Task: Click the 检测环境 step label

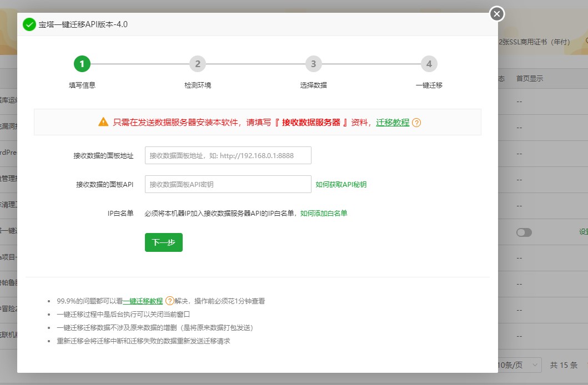Action: coord(198,85)
